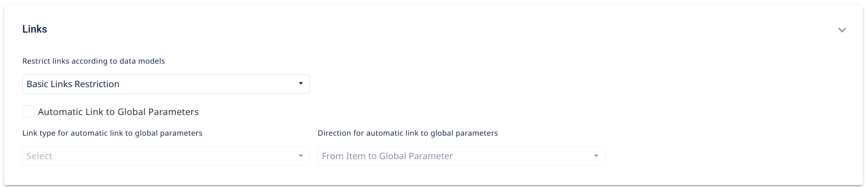Click the Links section heading

pos(35,29)
